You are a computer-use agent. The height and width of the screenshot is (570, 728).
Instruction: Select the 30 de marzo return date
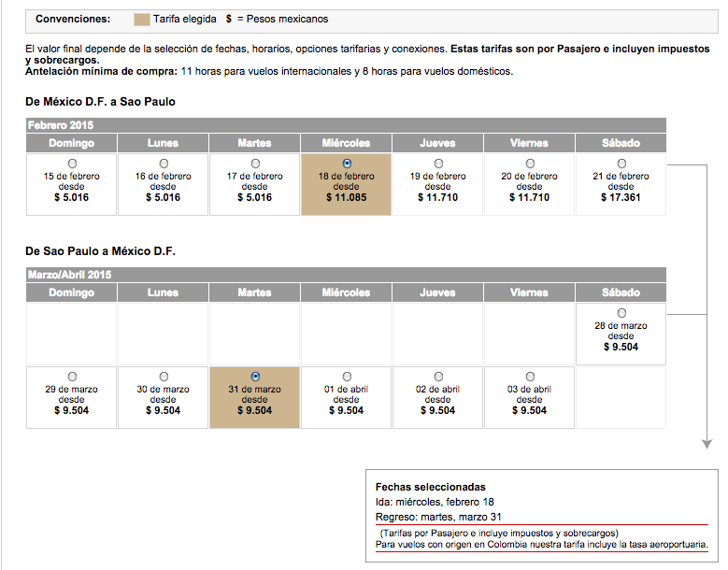[x=164, y=377]
